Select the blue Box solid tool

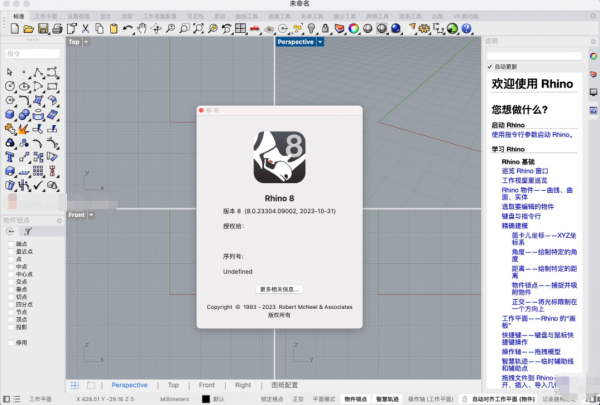10,114
